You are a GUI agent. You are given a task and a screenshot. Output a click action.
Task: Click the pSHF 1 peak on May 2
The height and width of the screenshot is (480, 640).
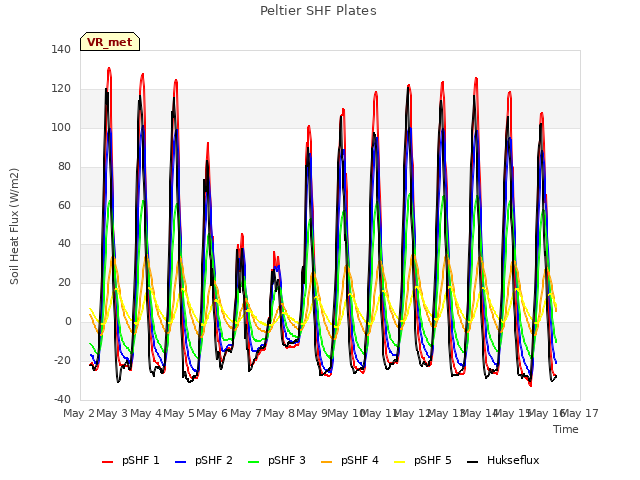click(109, 69)
